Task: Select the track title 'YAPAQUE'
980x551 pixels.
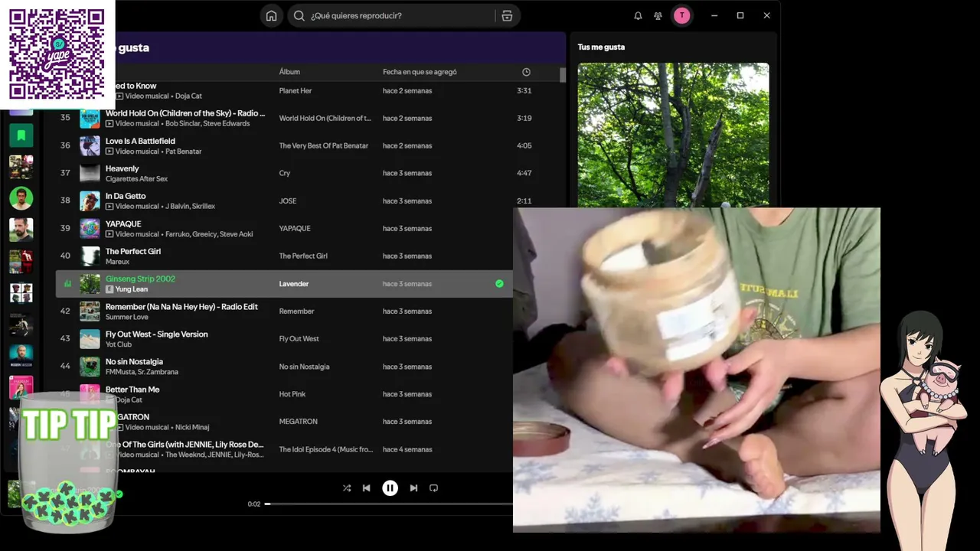Action: click(x=123, y=224)
